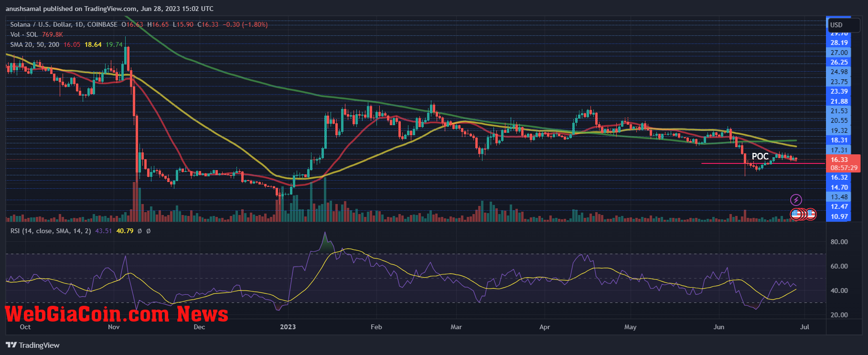The image size is (868, 355).
Task: Click the Nov label on time axis
Action: click(x=114, y=327)
